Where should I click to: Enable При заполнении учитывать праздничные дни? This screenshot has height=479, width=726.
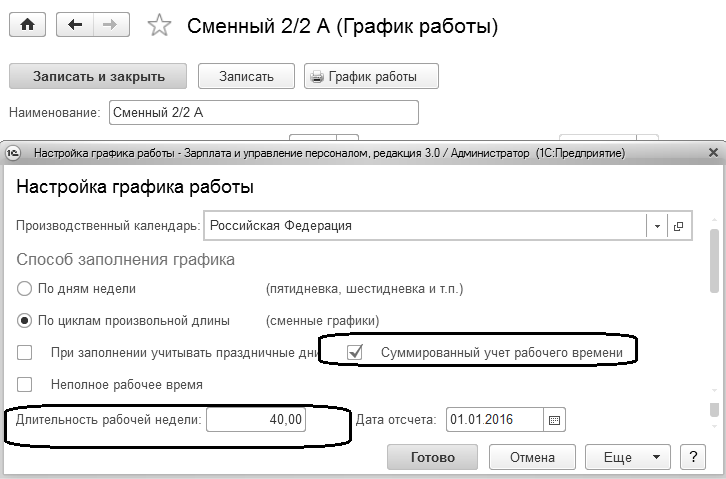24,353
